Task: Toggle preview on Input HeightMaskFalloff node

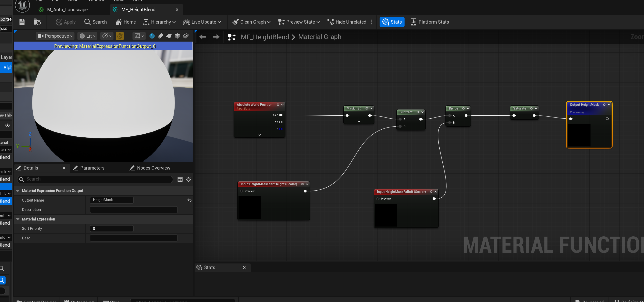Action: (x=431, y=192)
